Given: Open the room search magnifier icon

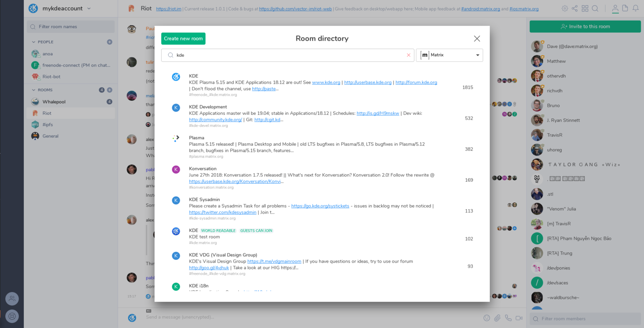Looking at the screenshot, I should click(x=595, y=8).
